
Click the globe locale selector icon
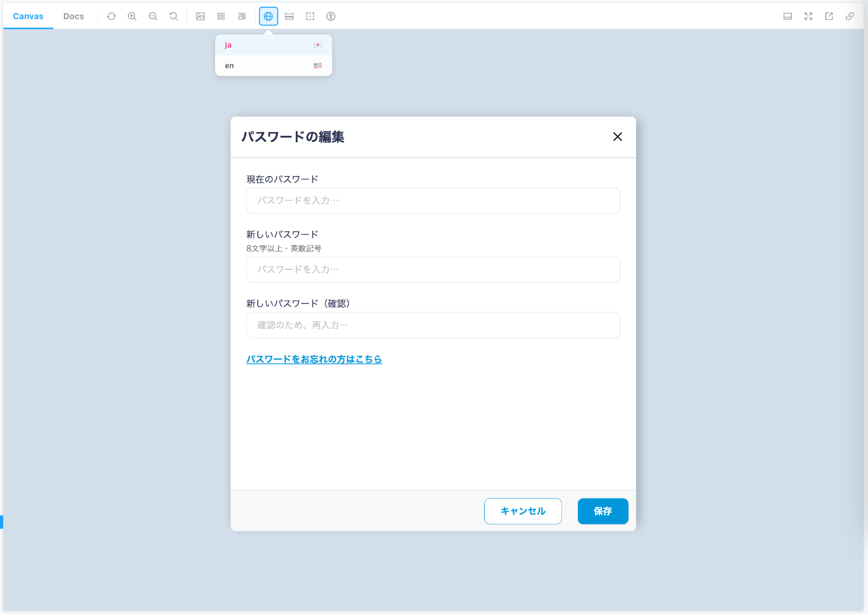[268, 16]
